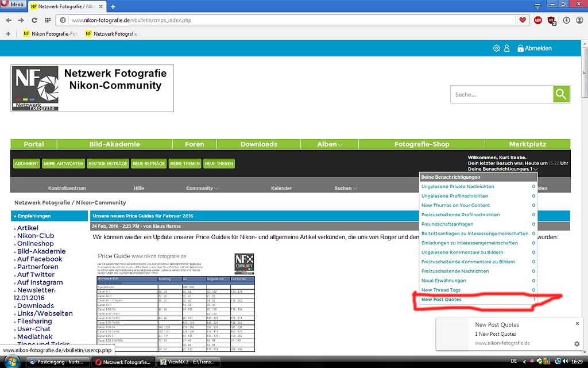Close the New Post Quotes notification popup

click(x=577, y=323)
